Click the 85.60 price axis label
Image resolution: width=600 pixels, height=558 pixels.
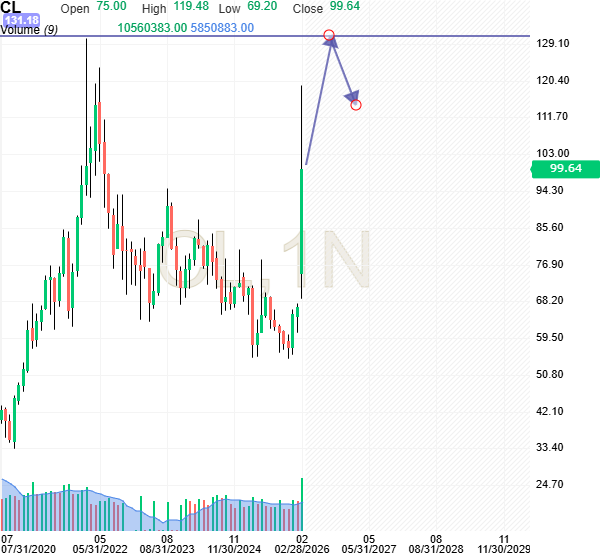[x=549, y=227]
